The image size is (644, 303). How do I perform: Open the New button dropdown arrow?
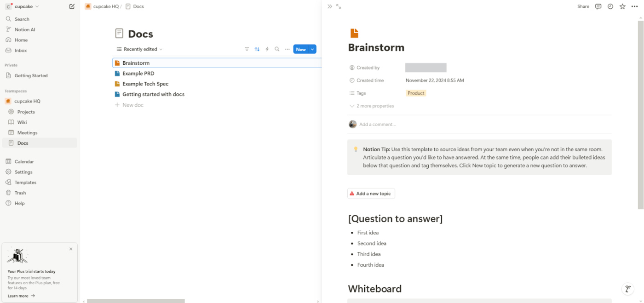coord(312,49)
